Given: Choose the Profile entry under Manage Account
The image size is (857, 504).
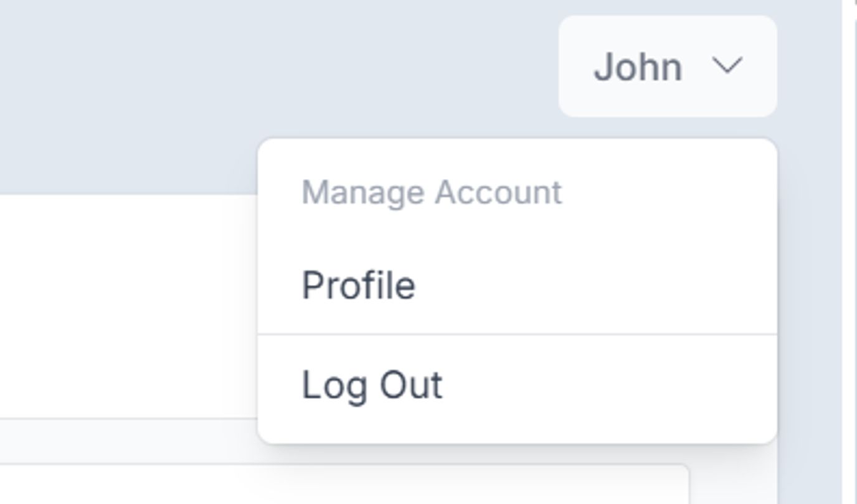Looking at the screenshot, I should point(359,286).
